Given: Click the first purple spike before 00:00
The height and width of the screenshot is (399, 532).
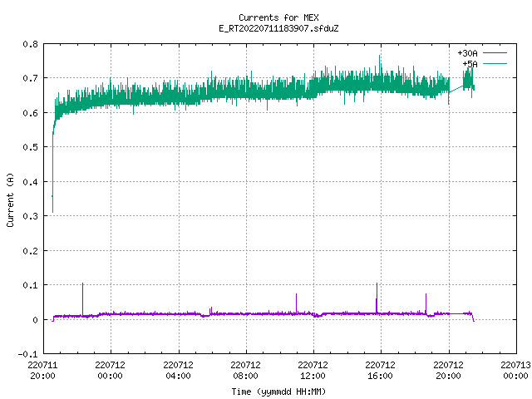Looking at the screenshot, I should tap(83, 298).
